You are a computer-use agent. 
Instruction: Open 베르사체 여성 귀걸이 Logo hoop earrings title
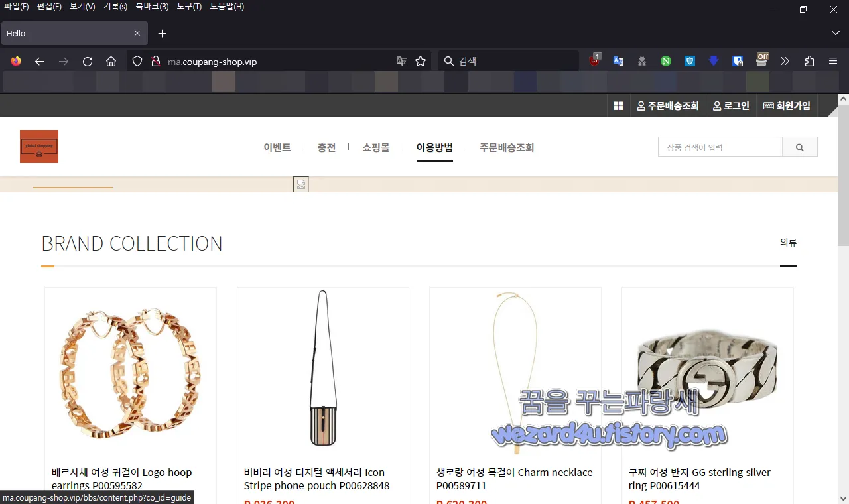[122, 479]
